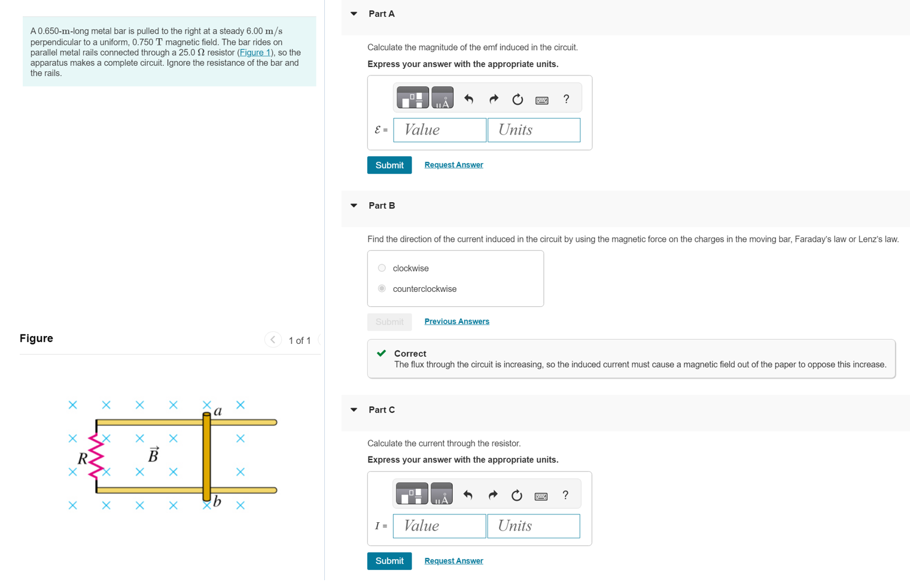Submit the Part C answer

pos(389,560)
